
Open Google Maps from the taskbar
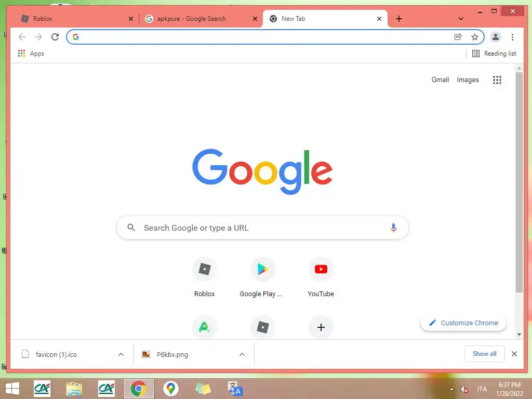click(170, 389)
